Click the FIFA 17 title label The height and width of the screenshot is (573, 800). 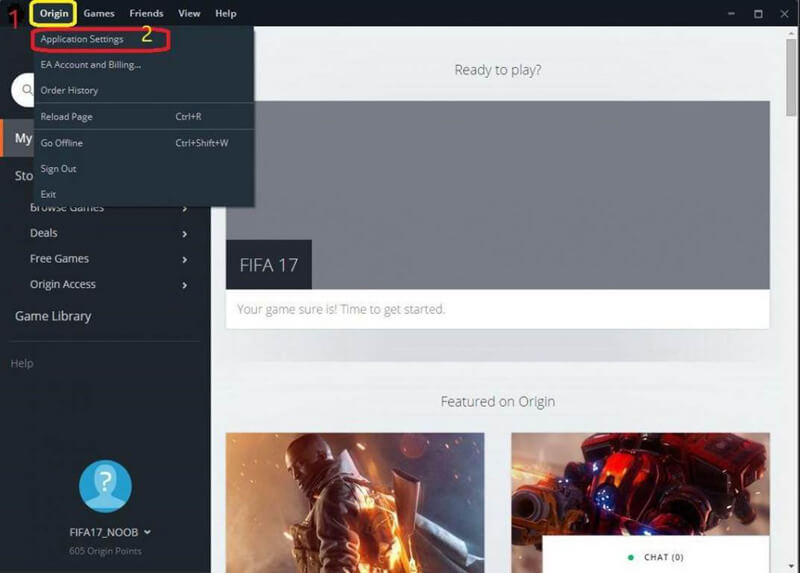click(269, 265)
